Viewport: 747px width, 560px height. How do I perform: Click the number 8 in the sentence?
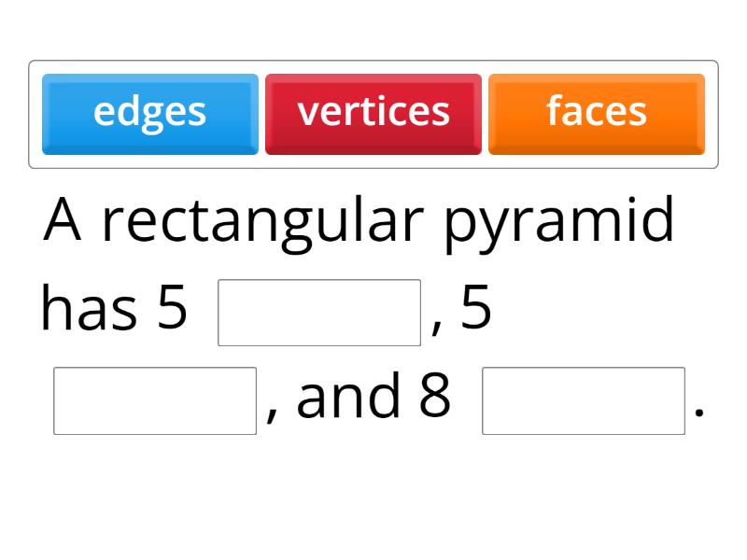point(435,396)
